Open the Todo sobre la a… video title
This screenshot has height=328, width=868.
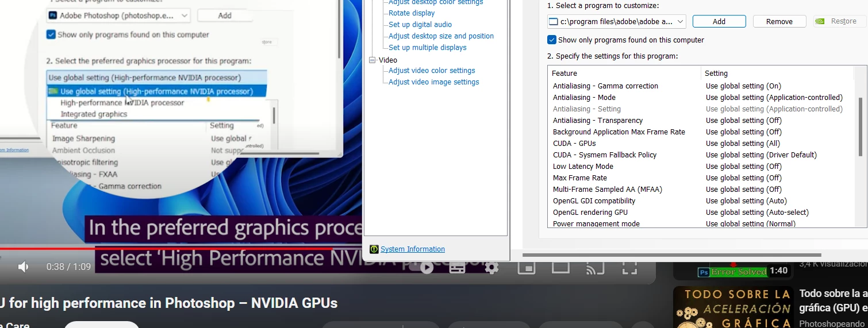pos(833,300)
